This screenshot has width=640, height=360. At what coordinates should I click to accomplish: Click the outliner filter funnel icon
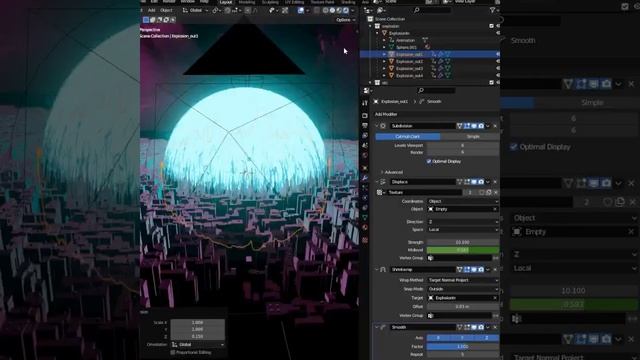coord(493,10)
